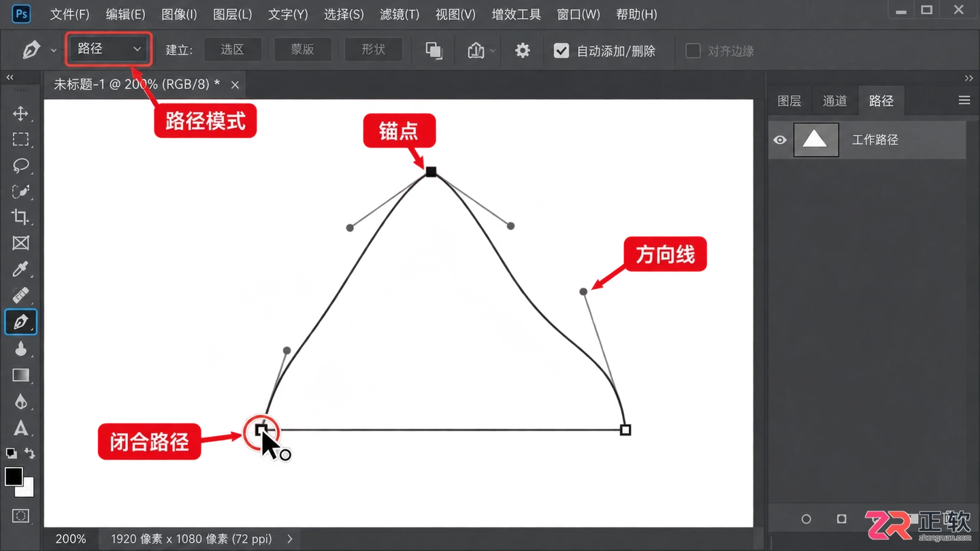Click the bottom-right anchor point
Image resolution: width=980 pixels, height=551 pixels.
[625, 429]
